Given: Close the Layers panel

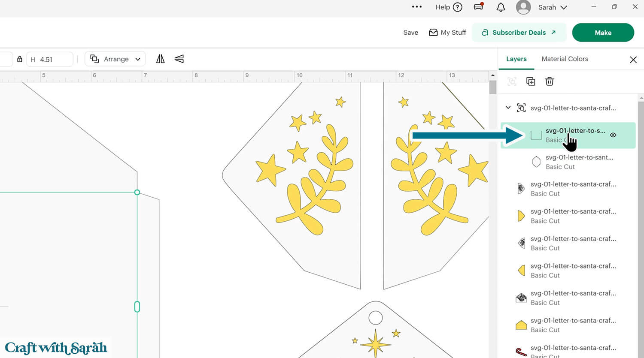Looking at the screenshot, I should (x=633, y=60).
